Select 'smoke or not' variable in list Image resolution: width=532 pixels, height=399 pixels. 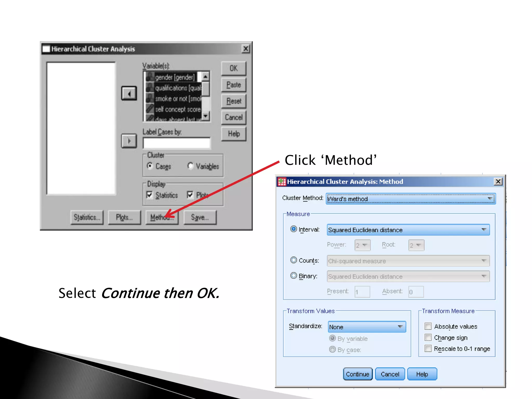coord(178,99)
